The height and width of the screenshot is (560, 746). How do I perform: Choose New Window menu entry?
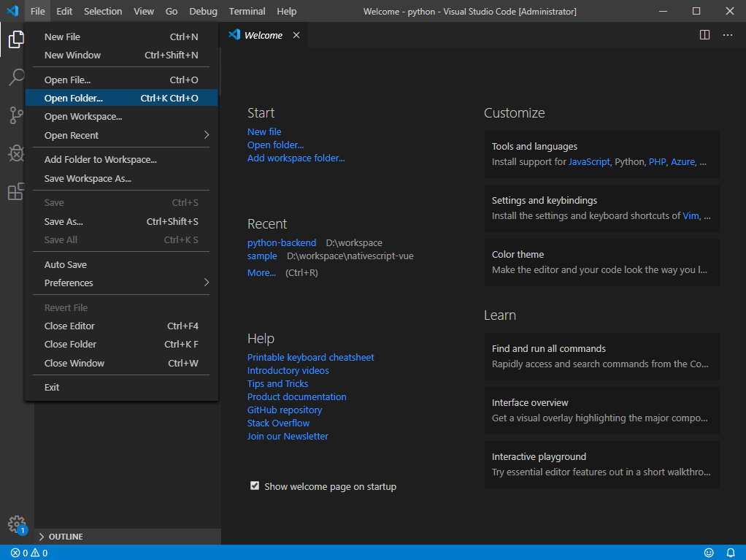click(x=121, y=55)
